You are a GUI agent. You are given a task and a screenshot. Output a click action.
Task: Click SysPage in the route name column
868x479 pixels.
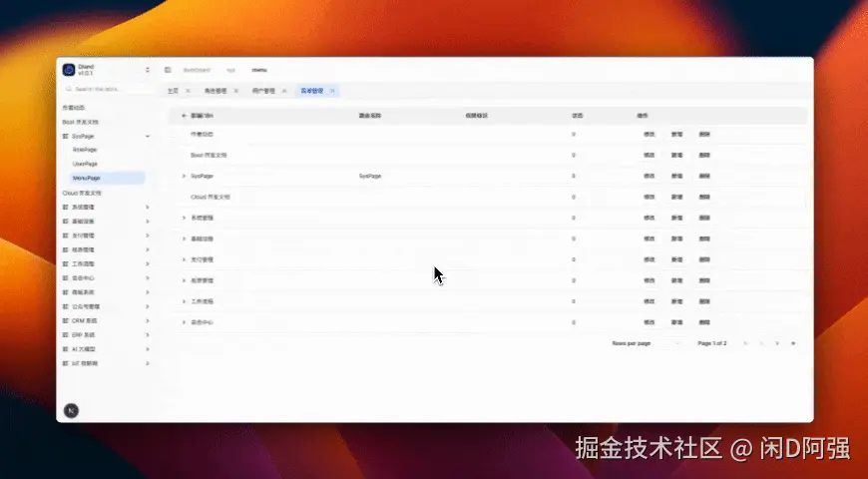370,176
